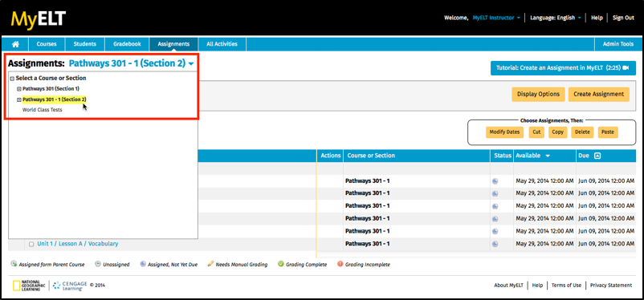Click the Status column header
The height and width of the screenshot is (300, 644).
(502, 156)
